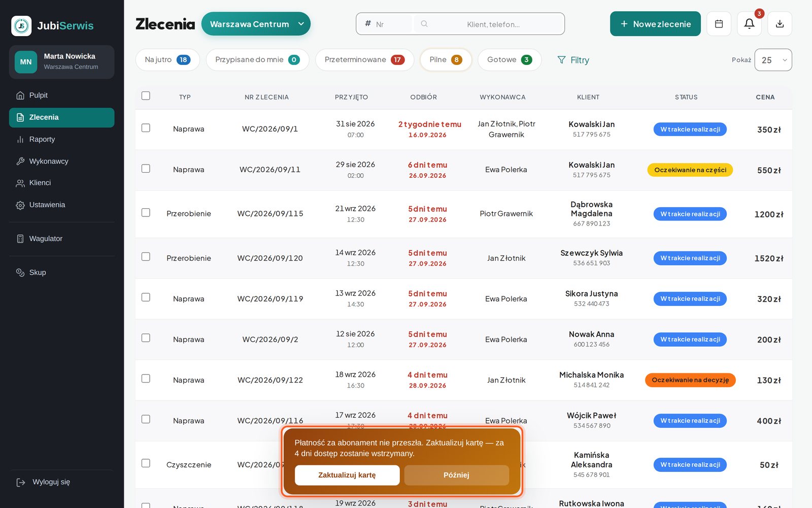This screenshot has height=508, width=812.
Task: Sort by the CENA column header
Action: point(765,97)
